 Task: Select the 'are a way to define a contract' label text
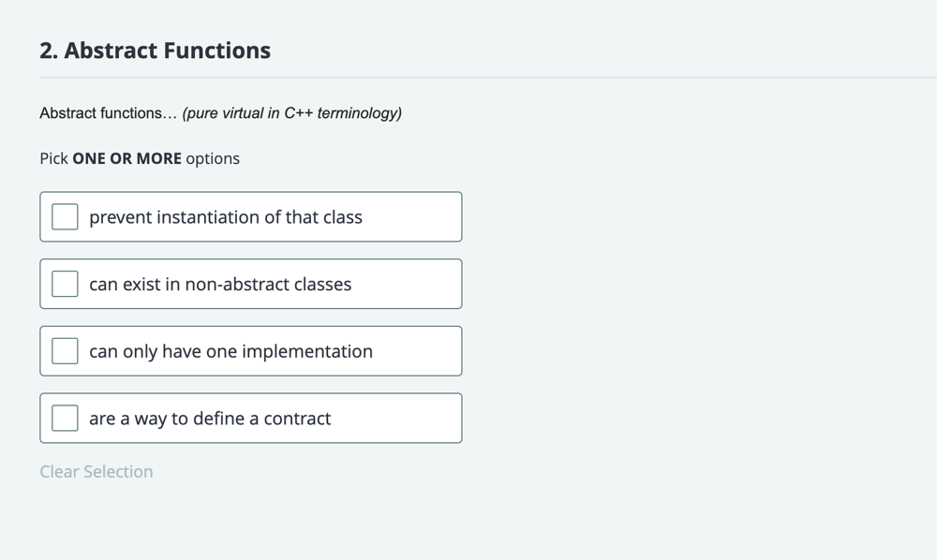(x=210, y=418)
